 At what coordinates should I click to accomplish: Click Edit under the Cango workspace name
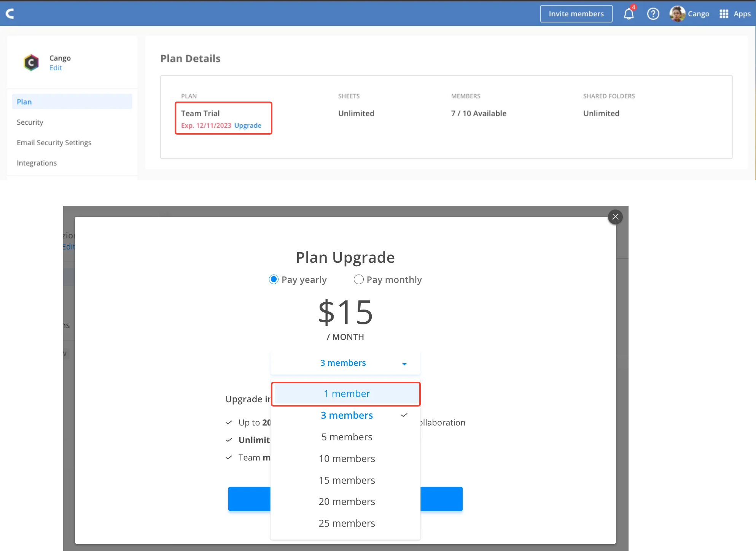coord(56,68)
